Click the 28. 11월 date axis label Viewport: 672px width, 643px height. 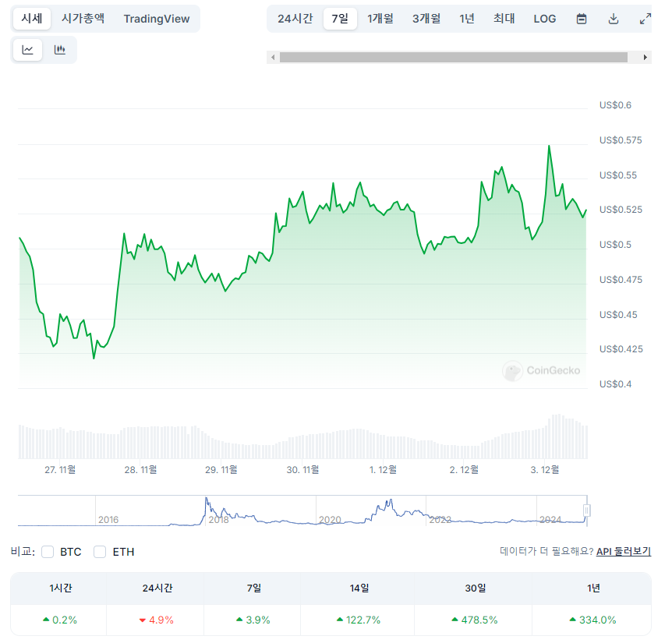click(140, 470)
